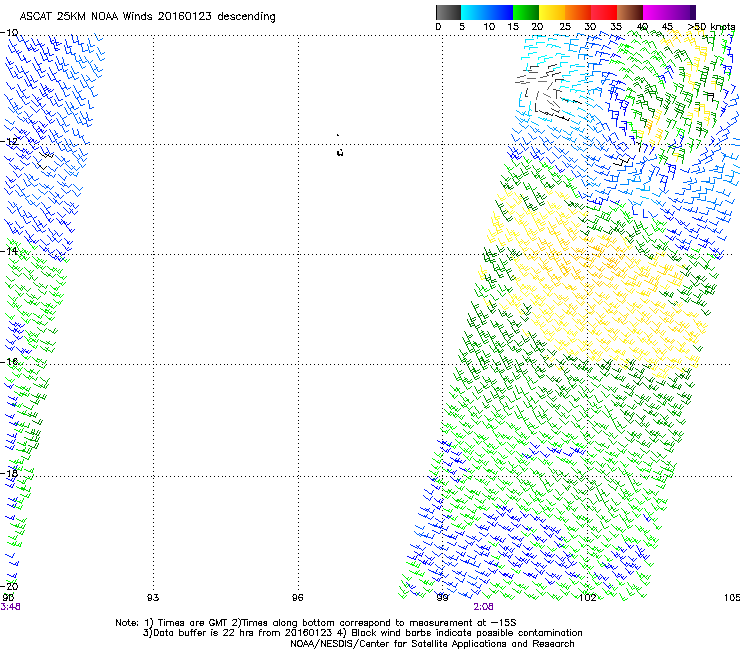Click the '30' label under the color bar
The height and width of the screenshot is (650, 740).
pos(590,27)
